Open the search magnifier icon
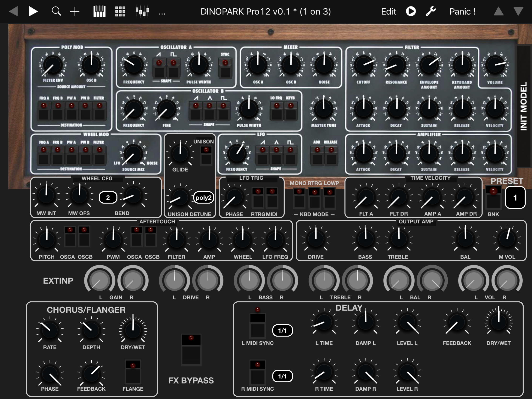The width and height of the screenshot is (532, 399). tap(56, 11)
